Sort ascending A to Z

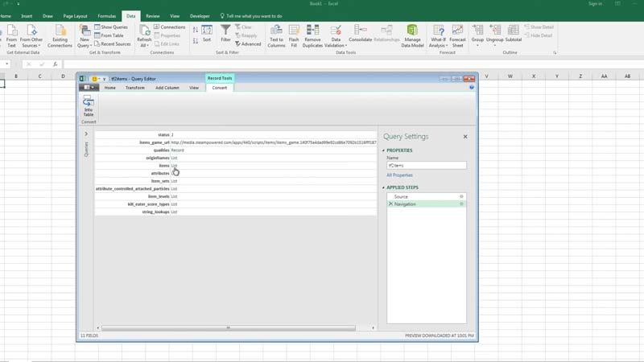click(196, 30)
